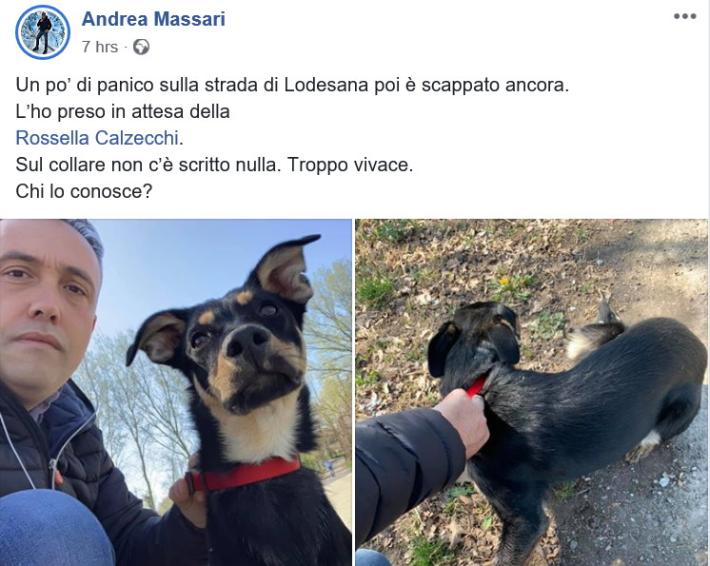
Task: Click the dog's raised ear against the sky
Action: [x=284, y=269]
